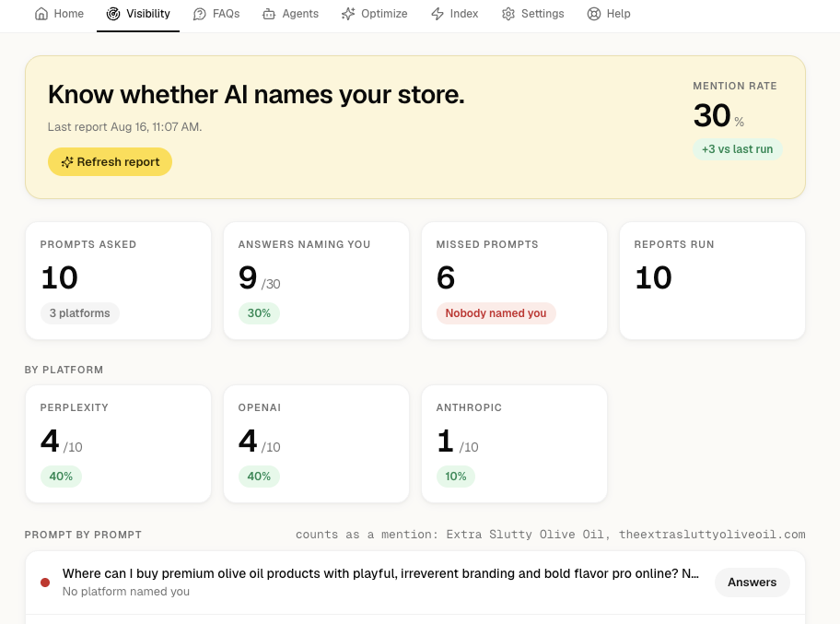This screenshot has height=624, width=840.
Task: Click the OpenAI 40% badge
Action: pyautogui.click(x=259, y=476)
